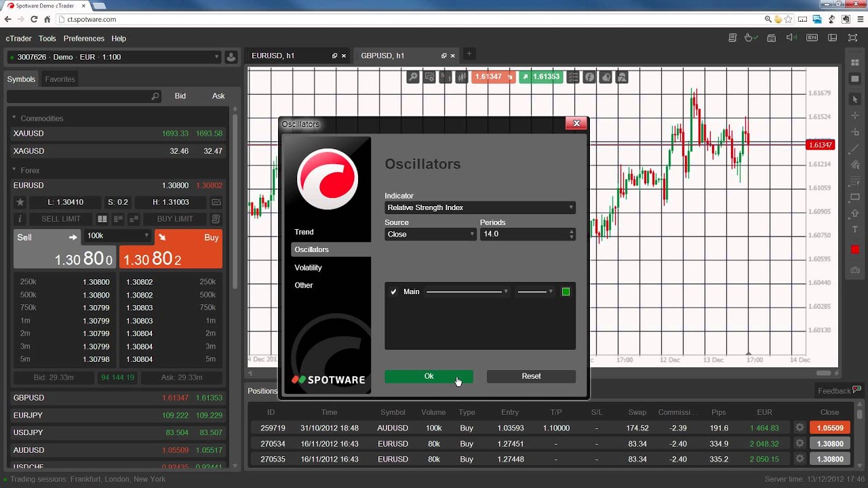Click the red drawing color swatch in the right toolbar

(x=854, y=249)
